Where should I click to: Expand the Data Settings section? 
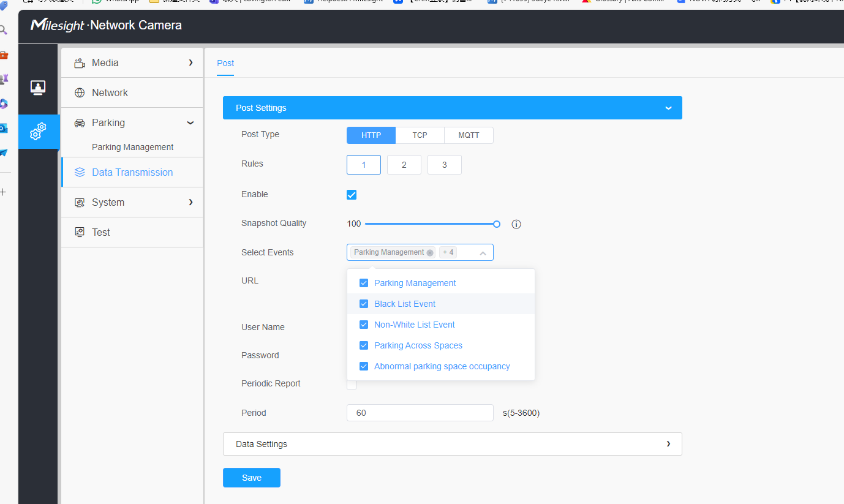pos(452,444)
